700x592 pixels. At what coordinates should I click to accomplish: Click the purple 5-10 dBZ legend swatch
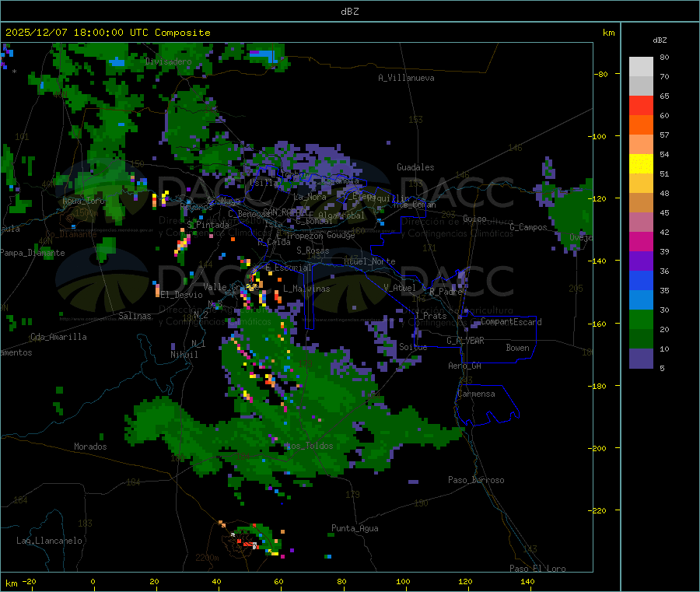point(641,359)
